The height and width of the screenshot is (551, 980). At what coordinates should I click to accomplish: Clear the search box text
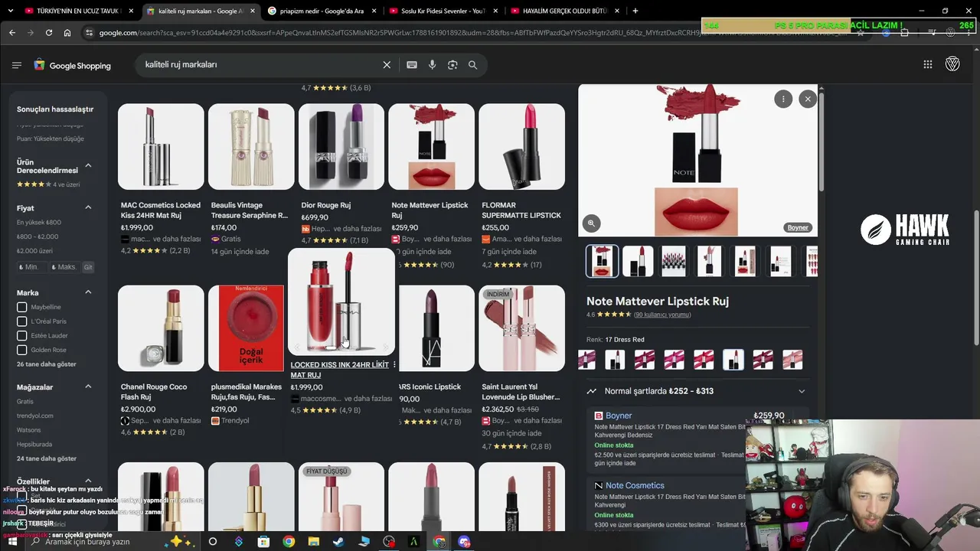click(387, 65)
